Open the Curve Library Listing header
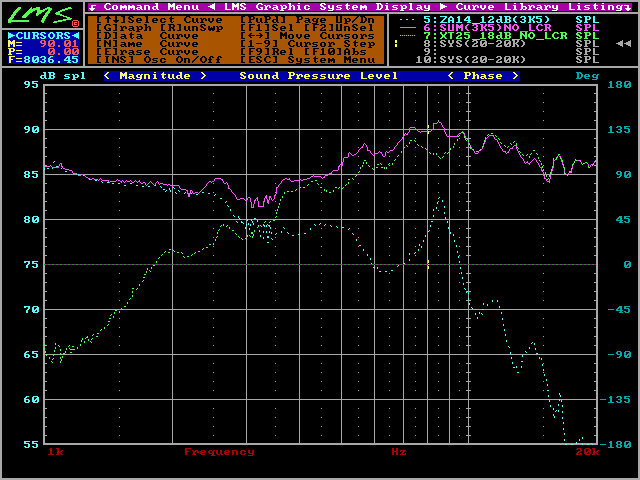The width and height of the screenshot is (640, 480). 539,7
